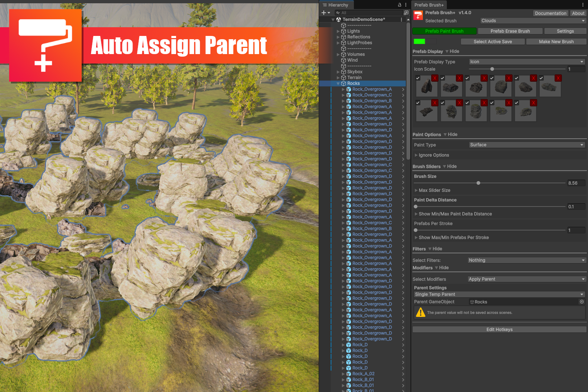Click the Prefab Brush+ paint roller icon
This screenshot has width=588, height=392.
pos(418,15)
